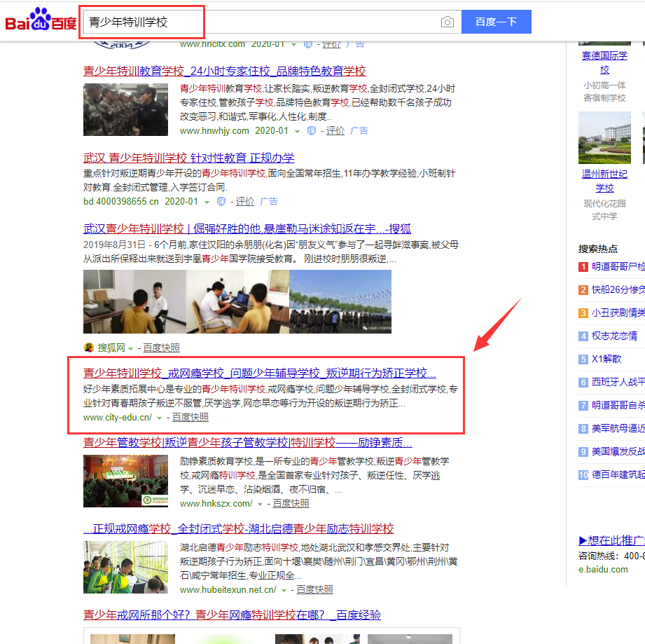The height and width of the screenshot is (644, 645).
Task: Click the 保 badge icon on hnwhjy.com result
Action: 312,131
